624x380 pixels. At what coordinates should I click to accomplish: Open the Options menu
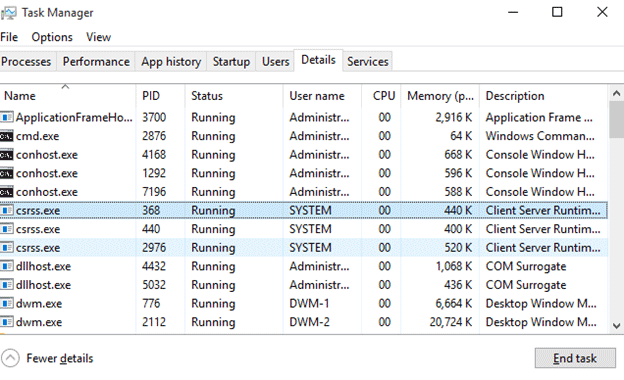52,37
